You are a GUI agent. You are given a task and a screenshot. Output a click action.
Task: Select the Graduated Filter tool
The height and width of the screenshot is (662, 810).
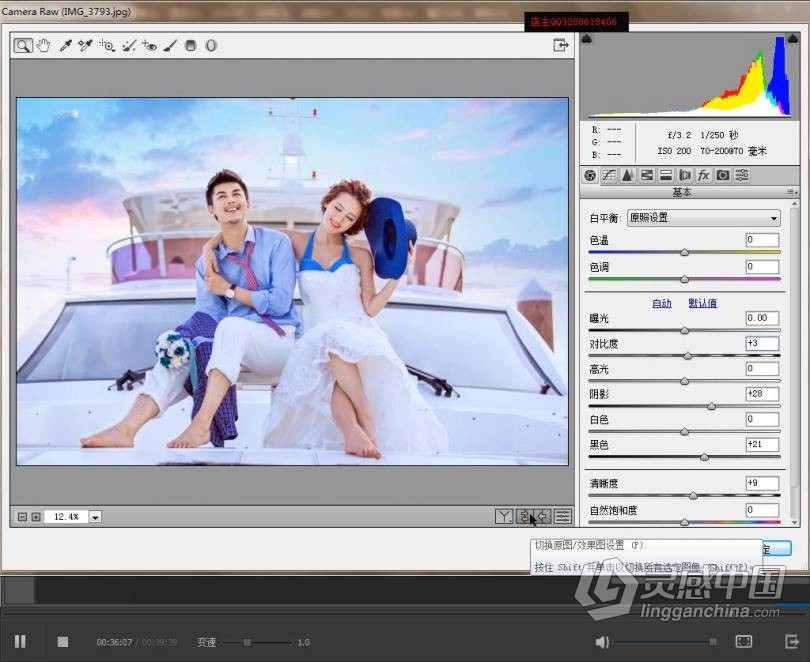click(191, 45)
